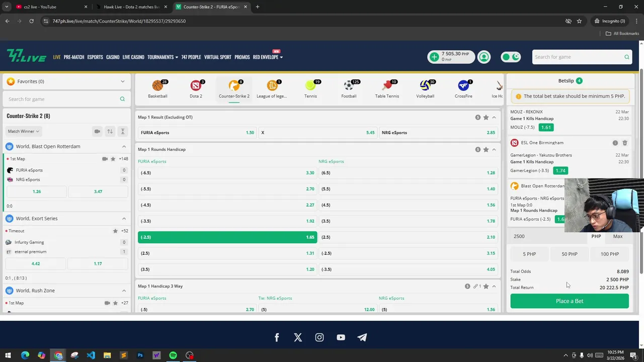Open Facebook link in footer
The width and height of the screenshot is (644, 362).
click(276, 337)
